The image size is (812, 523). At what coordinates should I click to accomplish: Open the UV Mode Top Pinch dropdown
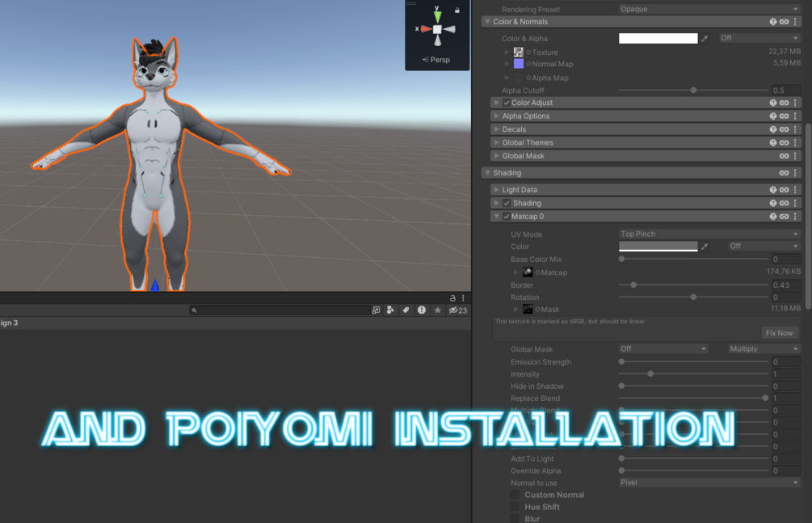pyautogui.click(x=709, y=234)
